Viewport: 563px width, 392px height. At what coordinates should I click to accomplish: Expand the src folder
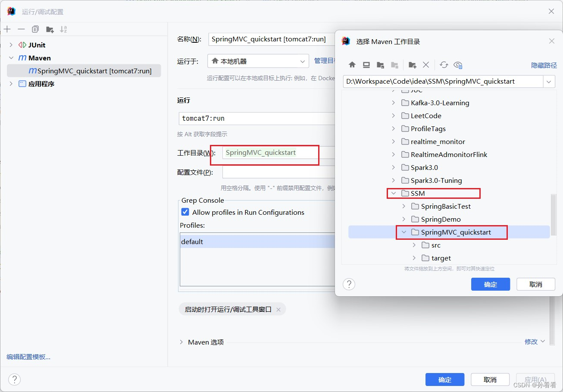tap(414, 245)
